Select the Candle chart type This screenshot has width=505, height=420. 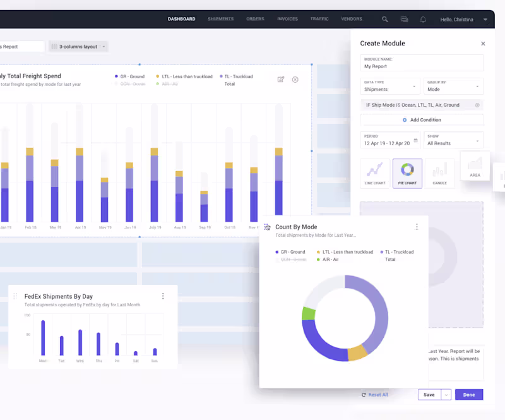(x=439, y=174)
